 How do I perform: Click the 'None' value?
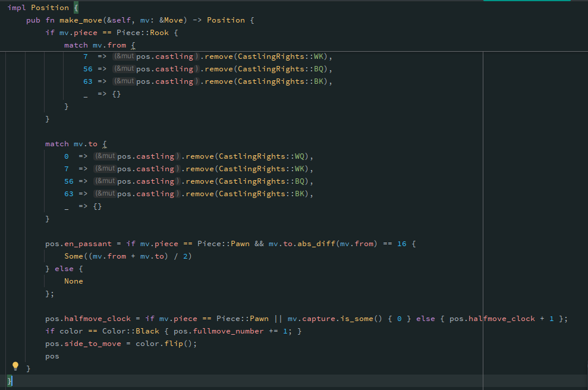point(74,281)
